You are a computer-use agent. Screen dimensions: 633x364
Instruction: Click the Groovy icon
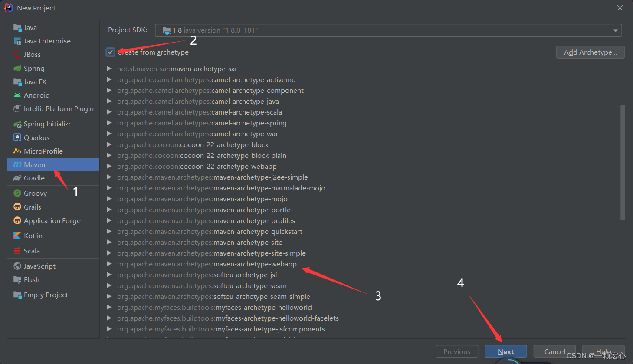17,193
